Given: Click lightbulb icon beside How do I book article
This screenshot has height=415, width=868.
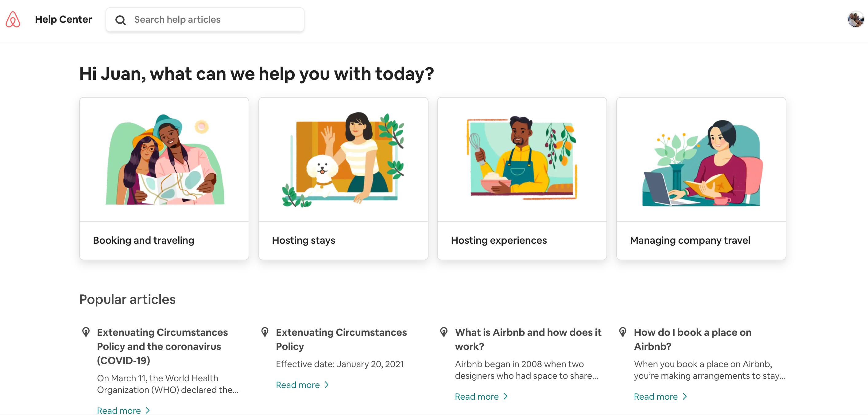Looking at the screenshot, I should point(623,332).
